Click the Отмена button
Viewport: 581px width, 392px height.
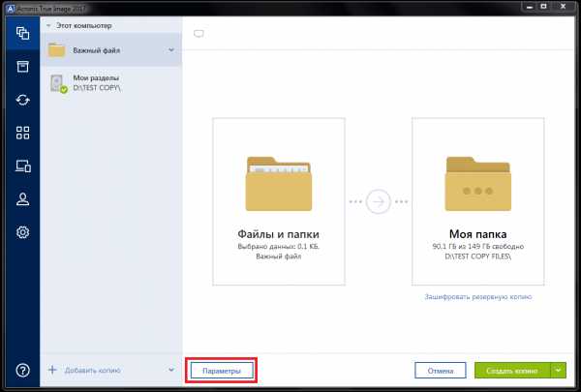coord(441,370)
